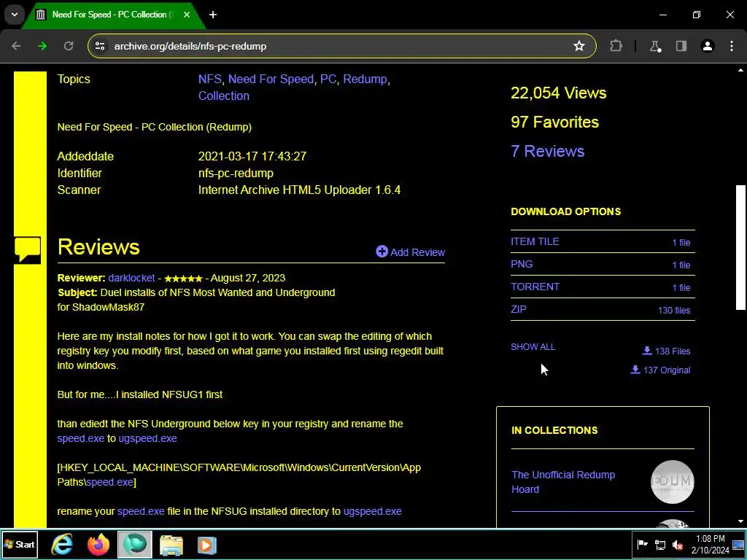Click scrollbar down arrow

[x=740, y=522]
